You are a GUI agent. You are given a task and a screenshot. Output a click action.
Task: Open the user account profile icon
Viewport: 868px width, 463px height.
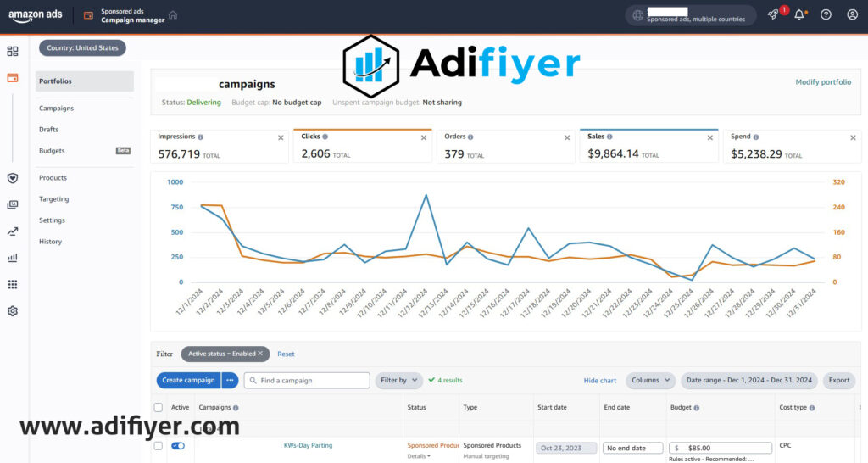point(853,15)
